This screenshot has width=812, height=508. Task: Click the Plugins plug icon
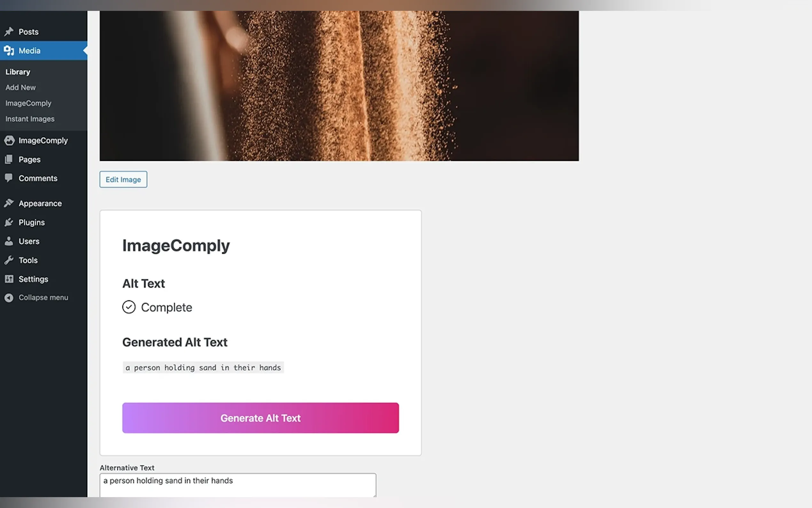click(x=9, y=222)
